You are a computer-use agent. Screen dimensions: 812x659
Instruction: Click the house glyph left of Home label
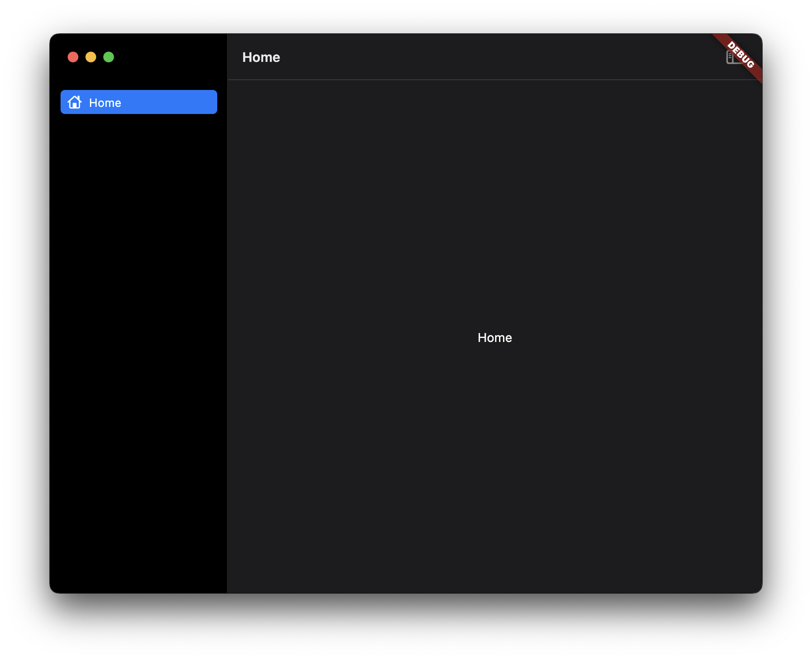(75, 102)
